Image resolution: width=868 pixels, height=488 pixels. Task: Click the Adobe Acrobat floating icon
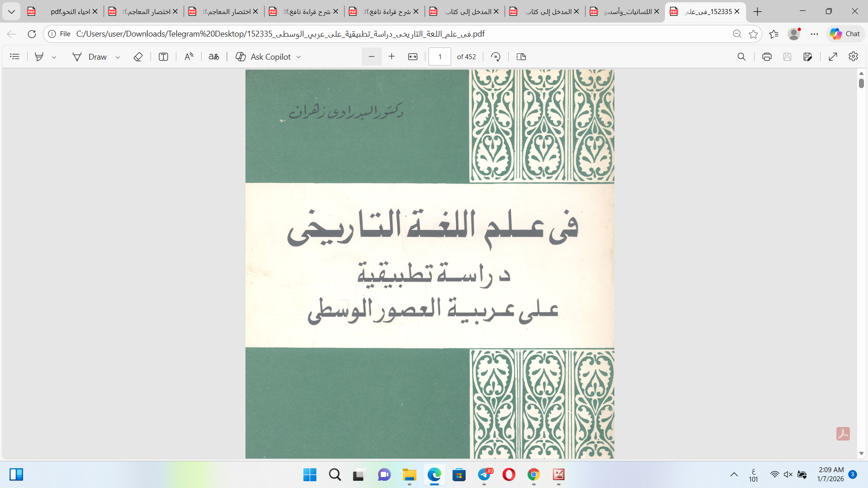[x=843, y=434]
